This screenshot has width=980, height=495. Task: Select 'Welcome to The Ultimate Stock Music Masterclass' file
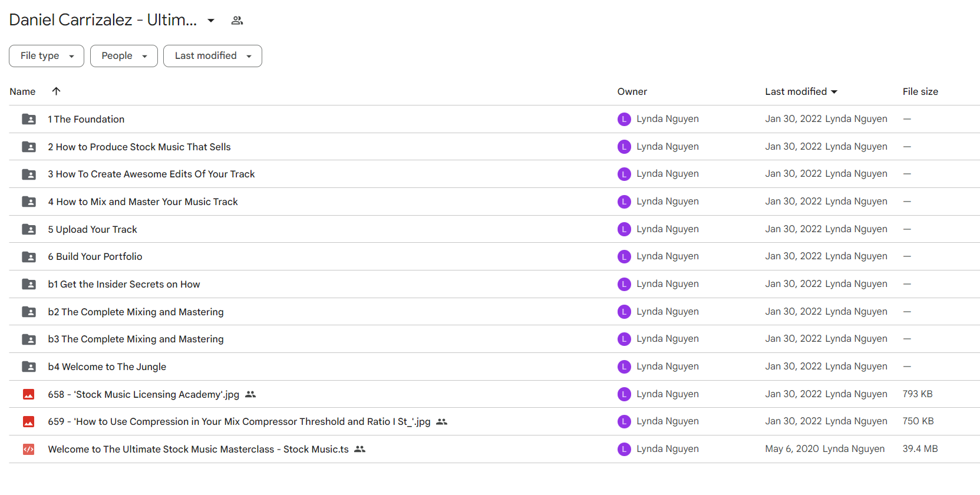(198, 449)
